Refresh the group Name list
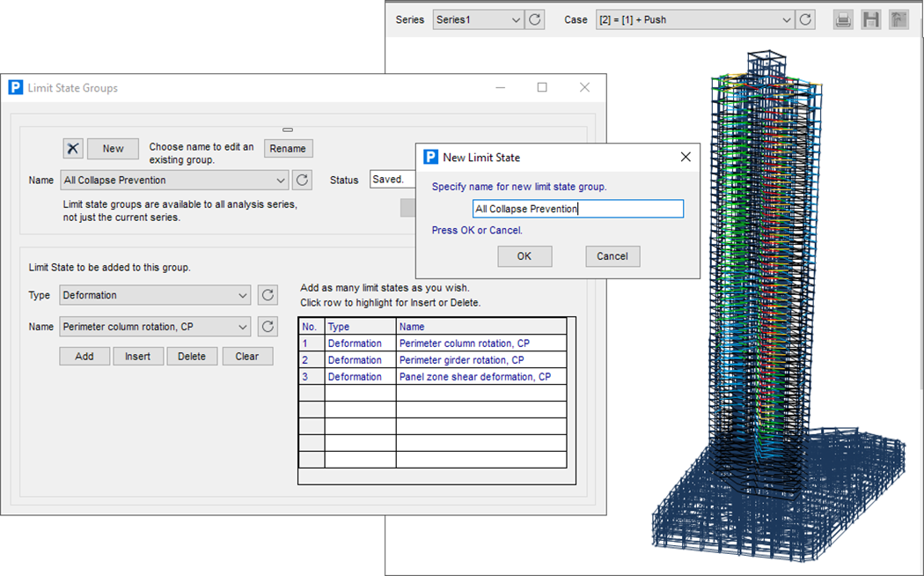Image resolution: width=924 pixels, height=576 pixels. (302, 180)
